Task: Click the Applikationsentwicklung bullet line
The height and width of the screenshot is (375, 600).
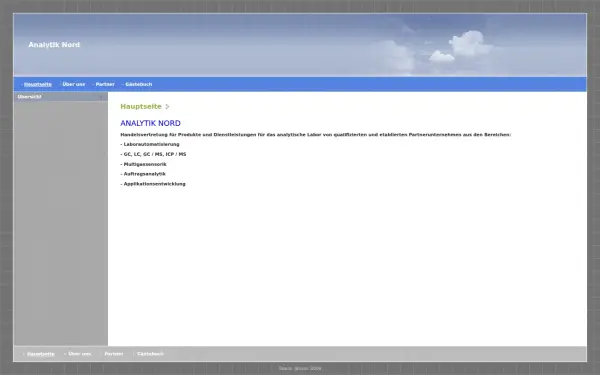Action: tap(153, 184)
